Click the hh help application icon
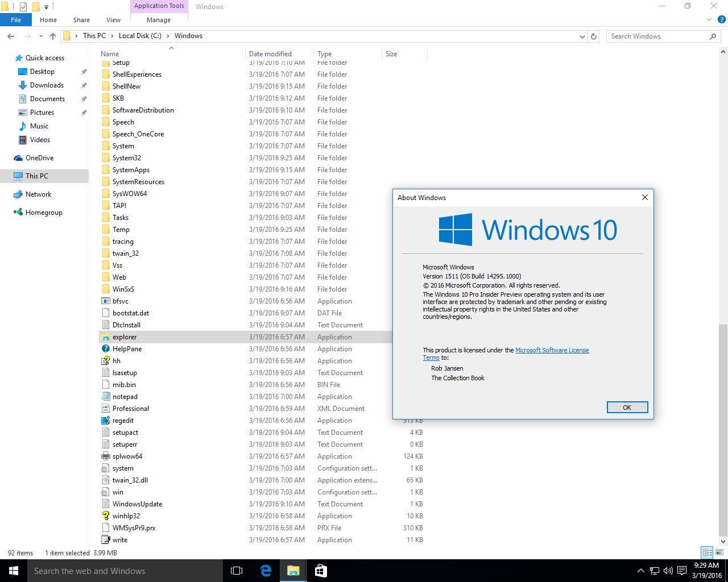The width and height of the screenshot is (728, 582). tap(105, 361)
